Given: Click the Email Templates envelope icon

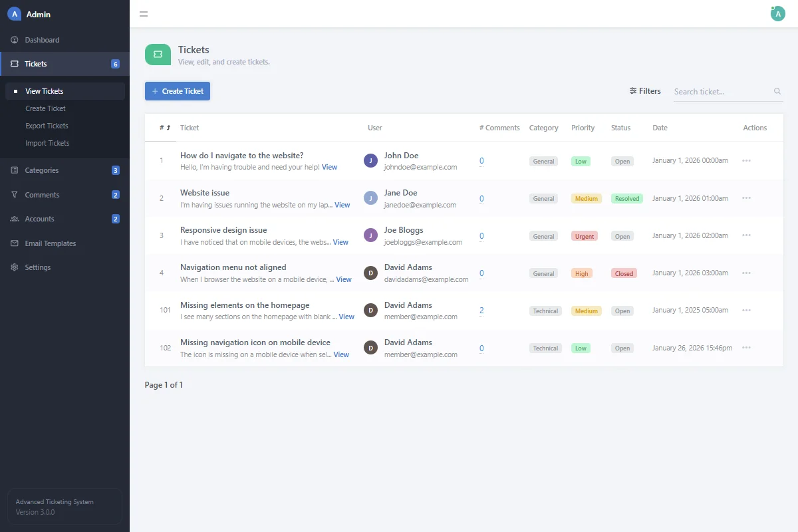Looking at the screenshot, I should (15, 243).
